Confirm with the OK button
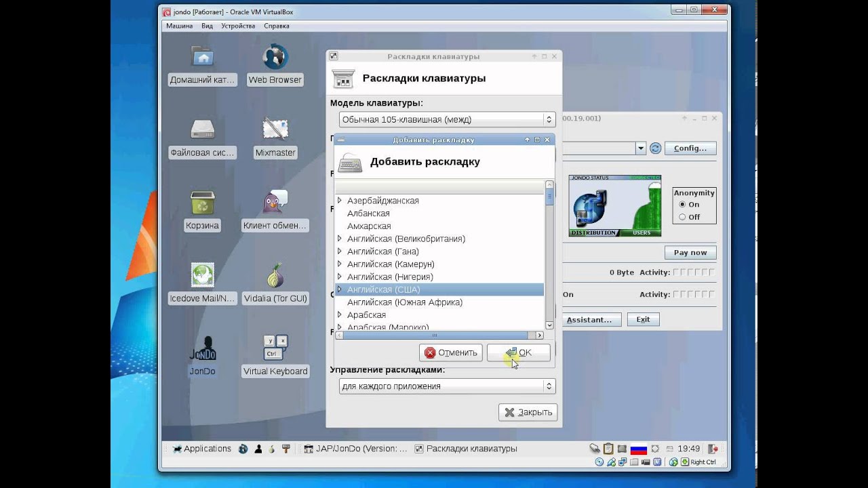 tap(518, 352)
